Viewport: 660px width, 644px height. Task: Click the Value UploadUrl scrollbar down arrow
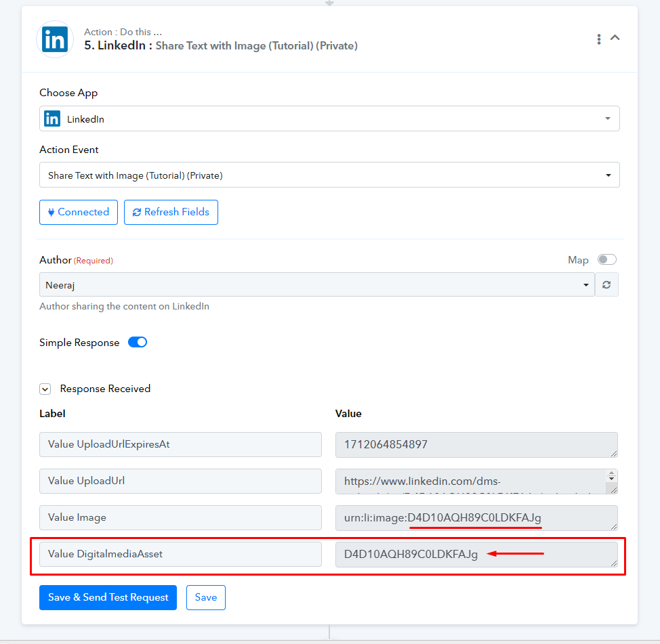point(612,479)
